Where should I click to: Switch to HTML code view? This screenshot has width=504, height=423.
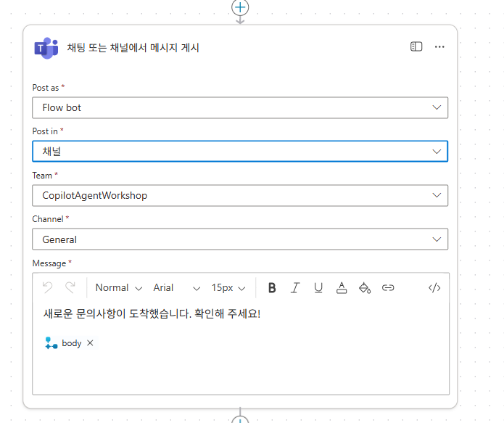click(x=434, y=287)
